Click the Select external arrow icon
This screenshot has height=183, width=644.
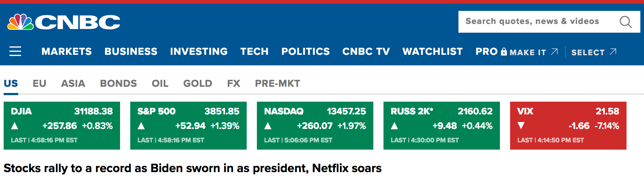(x=613, y=52)
